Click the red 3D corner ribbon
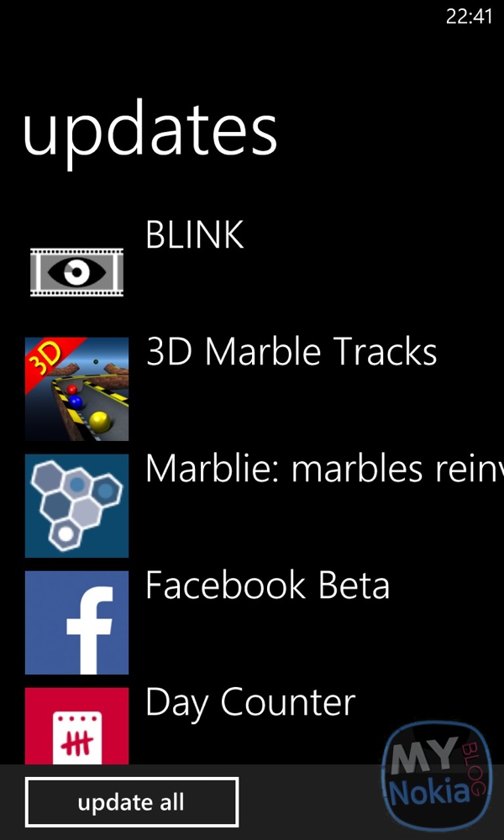 [x=51, y=359]
